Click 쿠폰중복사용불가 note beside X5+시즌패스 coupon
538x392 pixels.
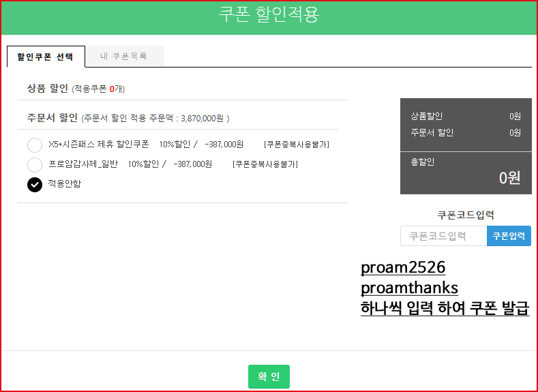(x=296, y=145)
